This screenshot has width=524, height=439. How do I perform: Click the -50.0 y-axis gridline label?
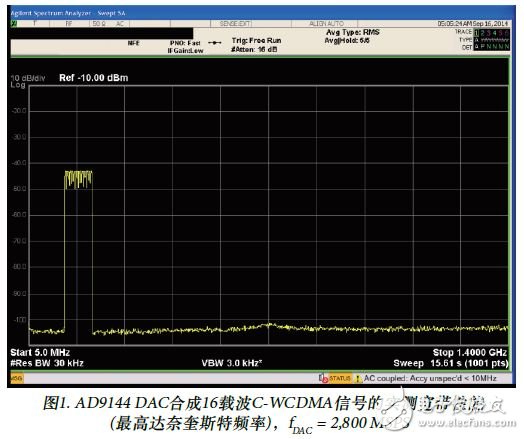(x=19, y=189)
